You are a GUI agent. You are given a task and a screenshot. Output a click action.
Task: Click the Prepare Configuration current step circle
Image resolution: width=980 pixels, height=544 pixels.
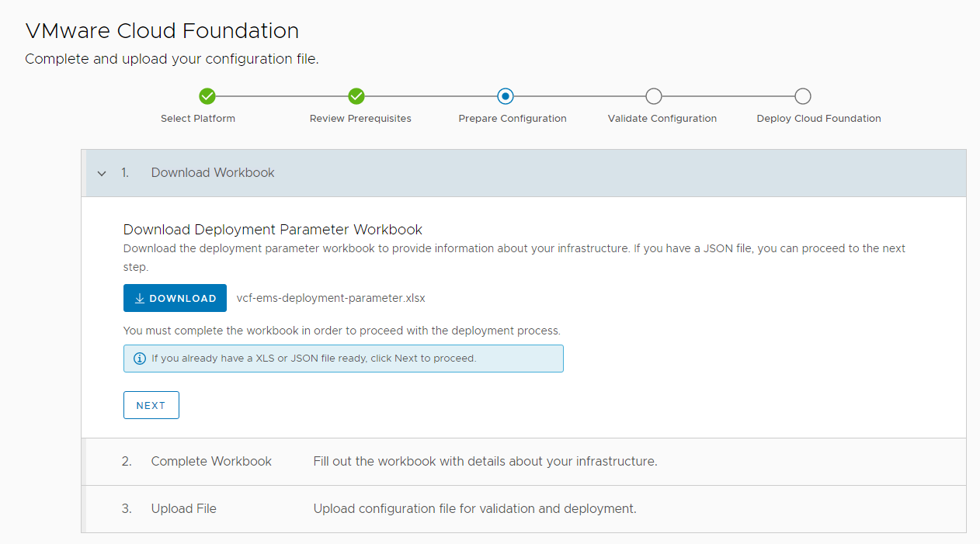506,96
